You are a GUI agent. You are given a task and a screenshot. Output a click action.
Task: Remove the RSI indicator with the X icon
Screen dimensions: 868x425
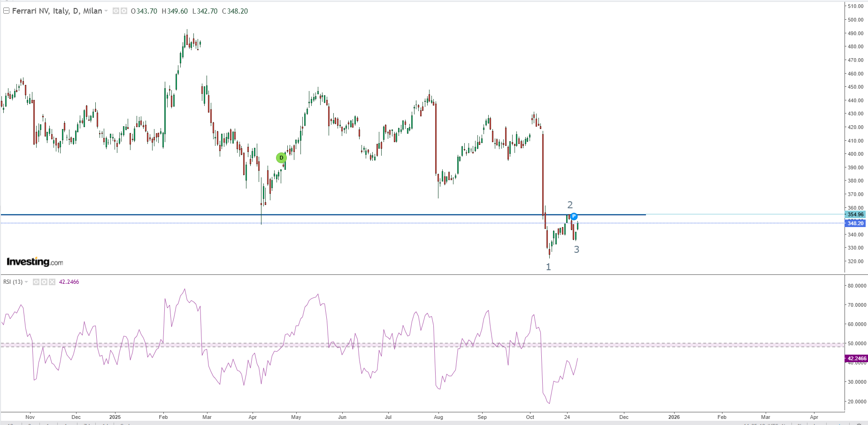tap(52, 282)
